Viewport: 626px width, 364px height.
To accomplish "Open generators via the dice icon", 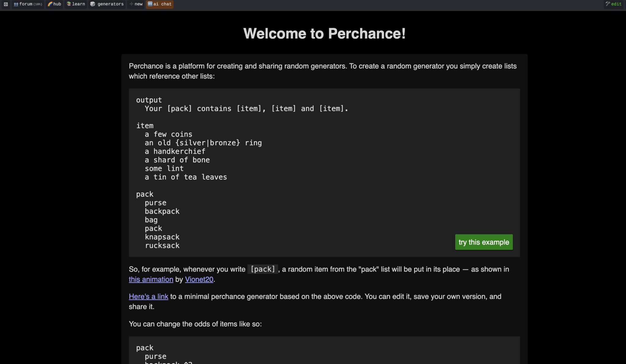I will 93,4.
